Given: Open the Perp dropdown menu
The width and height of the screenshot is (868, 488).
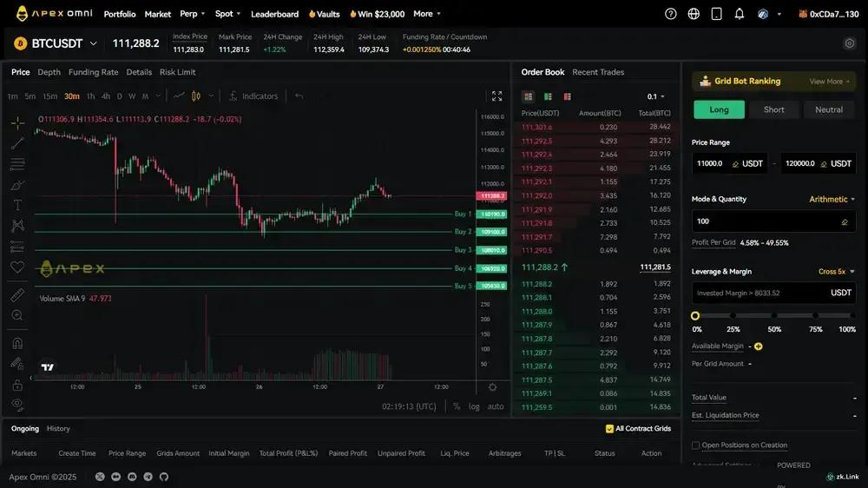Looking at the screenshot, I should click(192, 14).
